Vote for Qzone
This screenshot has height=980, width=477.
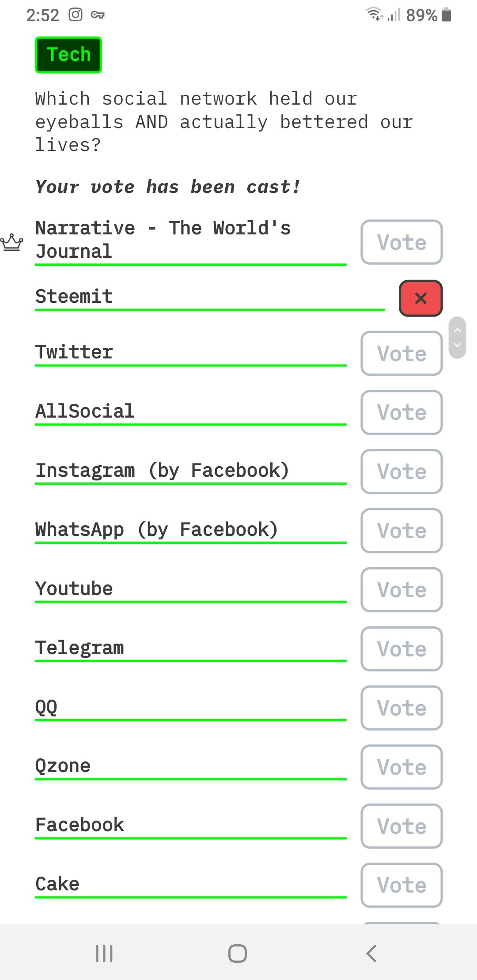click(x=401, y=767)
